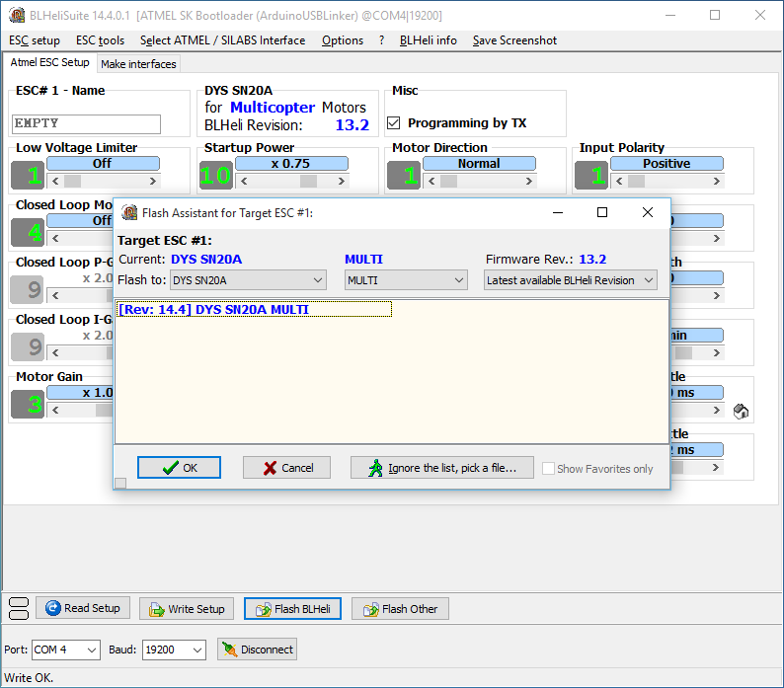Open the Flash to ESC model dropdown
The width and height of the screenshot is (784, 688).
click(248, 280)
